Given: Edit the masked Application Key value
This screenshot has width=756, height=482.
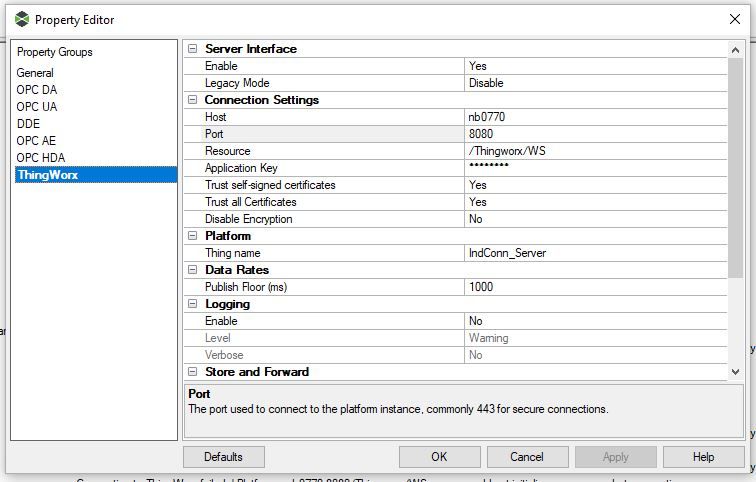Looking at the screenshot, I should pos(595,168).
